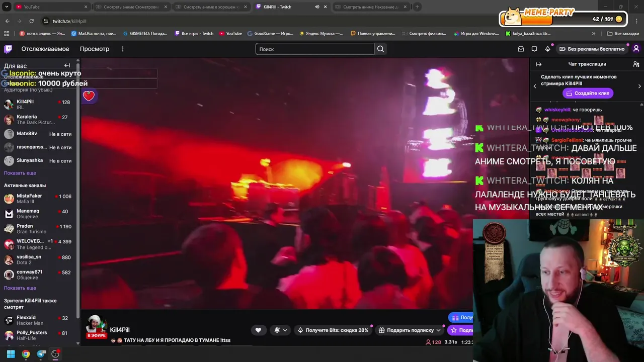Open MistaFaker Mafia III channel

(x=38, y=198)
